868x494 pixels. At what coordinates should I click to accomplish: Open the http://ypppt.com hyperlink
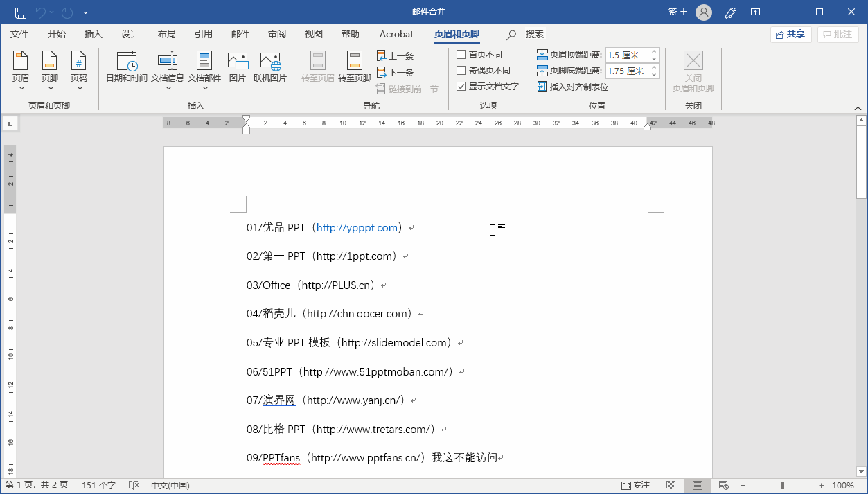click(357, 227)
